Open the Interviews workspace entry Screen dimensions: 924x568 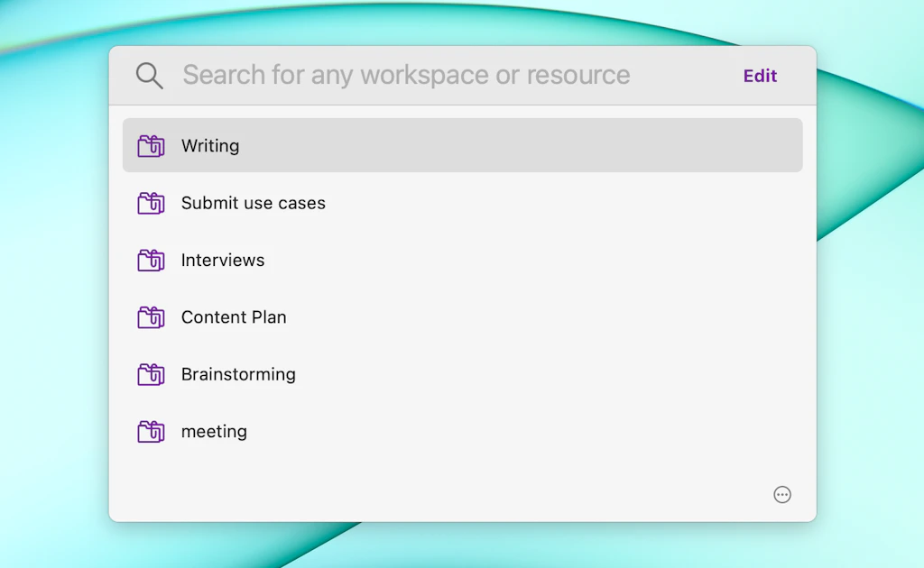click(223, 261)
